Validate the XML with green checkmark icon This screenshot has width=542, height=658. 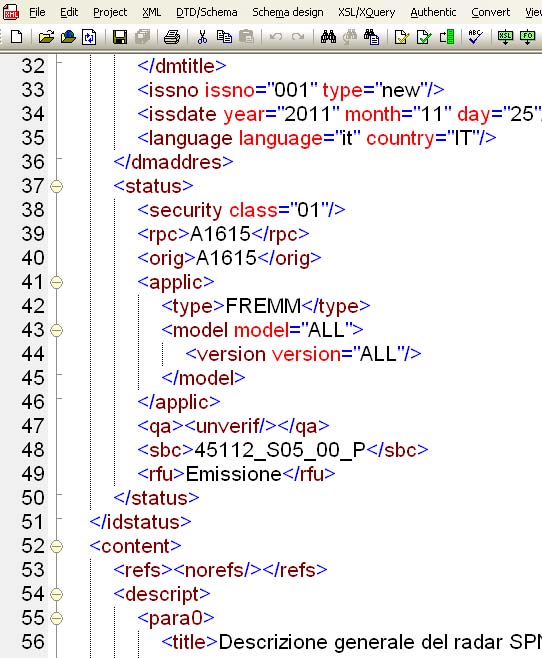[424, 37]
